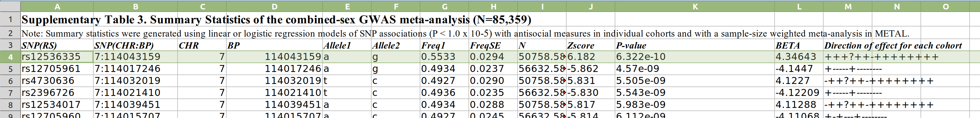The image size is (980, 118).
Task: Click the Allele2 header cell
Action: click(x=396, y=45)
